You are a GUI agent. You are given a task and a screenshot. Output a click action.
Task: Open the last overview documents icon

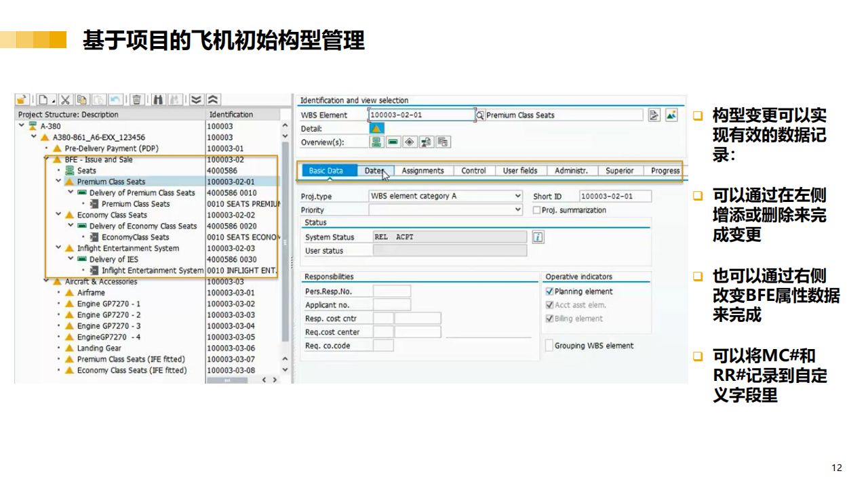(x=443, y=142)
